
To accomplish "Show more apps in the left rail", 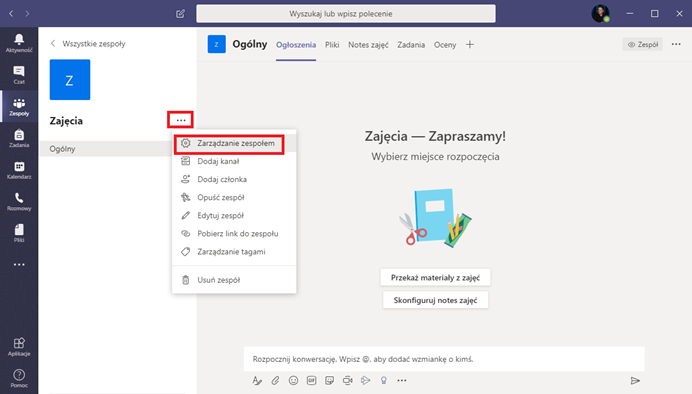I will tap(19, 265).
